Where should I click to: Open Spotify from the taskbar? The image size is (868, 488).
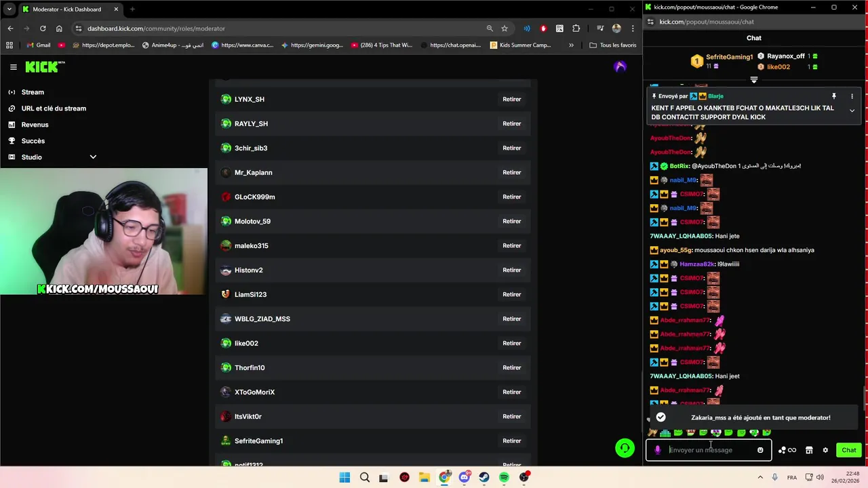(504, 477)
